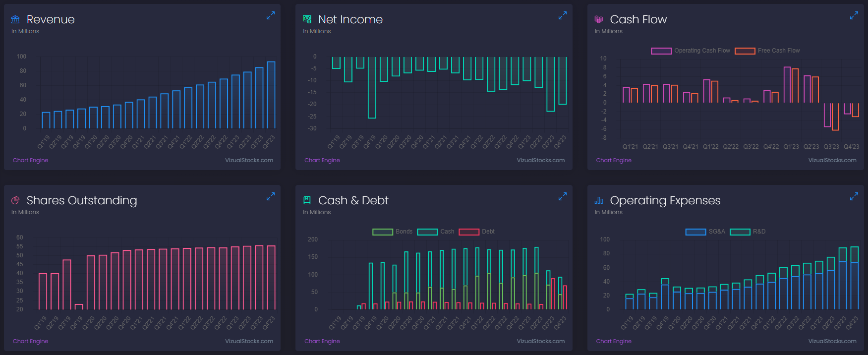Click the Q4'23 operating expenses bar
The height and width of the screenshot is (355, 868).
855,278
